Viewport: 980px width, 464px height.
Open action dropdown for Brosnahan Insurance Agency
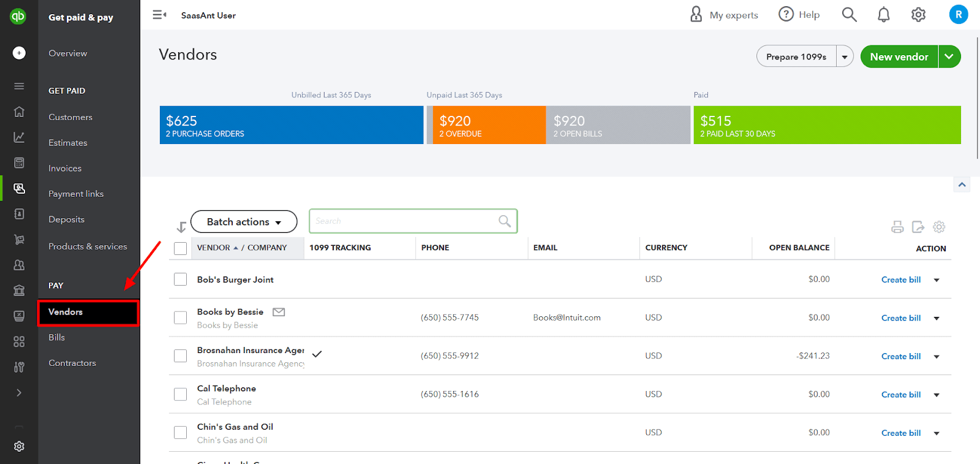click(936, 357)
